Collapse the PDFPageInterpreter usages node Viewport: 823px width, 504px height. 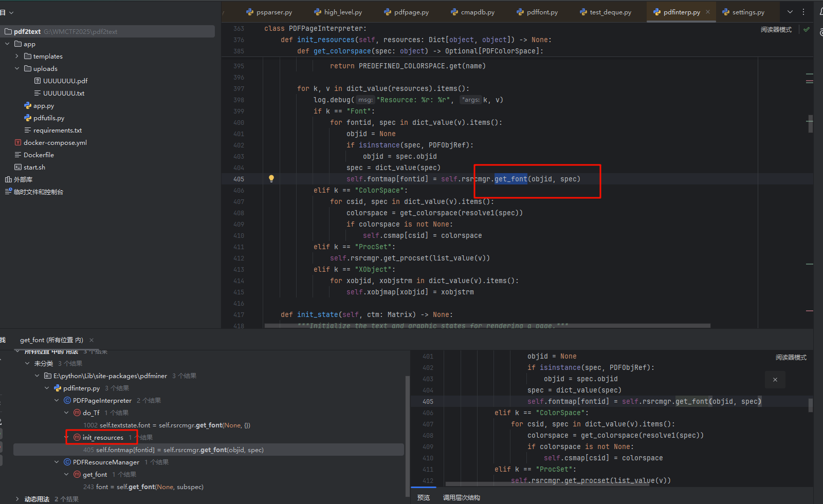pyautogui.click(x=57, y=401)
